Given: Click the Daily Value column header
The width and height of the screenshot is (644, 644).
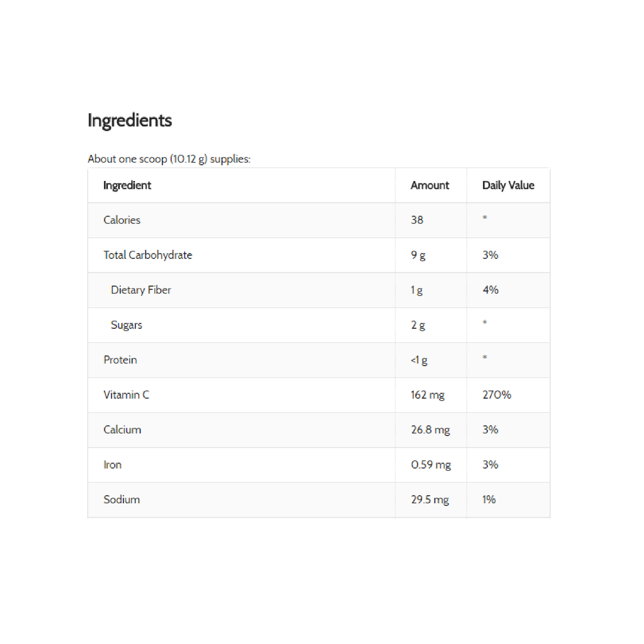Looking at the screenshot, I should point(508,185).
